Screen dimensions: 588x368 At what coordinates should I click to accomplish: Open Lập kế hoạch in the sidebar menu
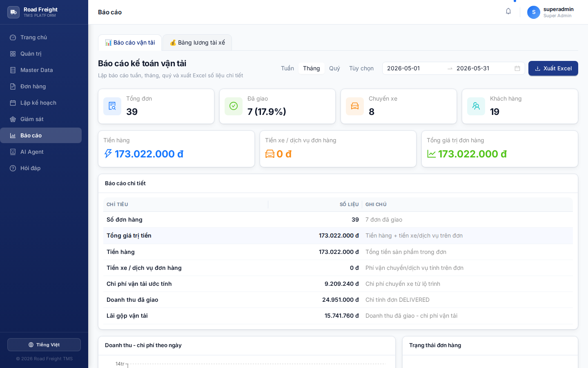pos(41,103)
